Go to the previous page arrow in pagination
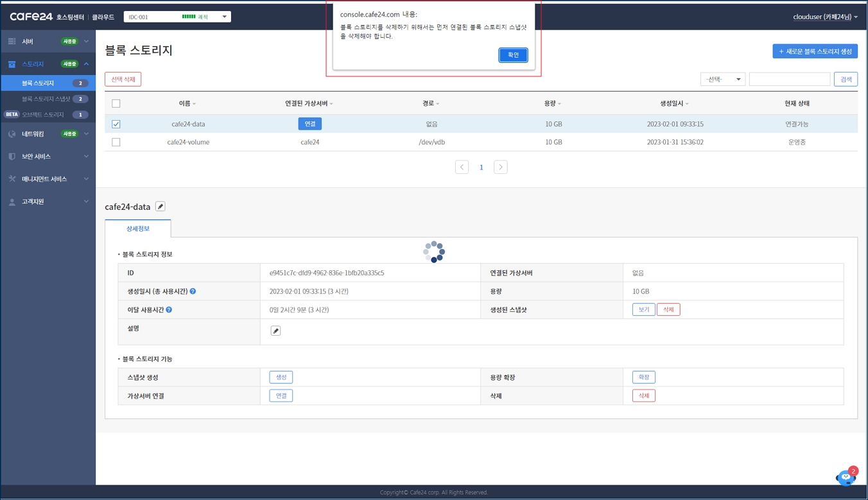The height and width of the screenshot is (500, 868). (462, 167)
